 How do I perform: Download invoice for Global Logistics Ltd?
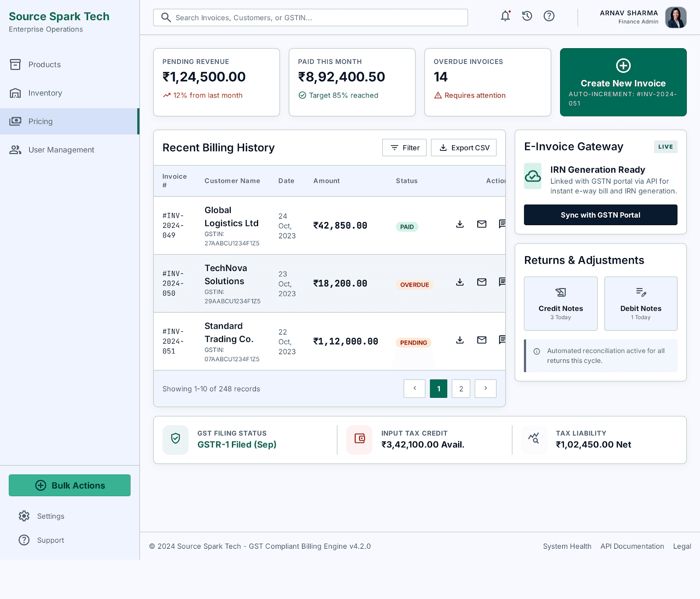click(460, 224)
